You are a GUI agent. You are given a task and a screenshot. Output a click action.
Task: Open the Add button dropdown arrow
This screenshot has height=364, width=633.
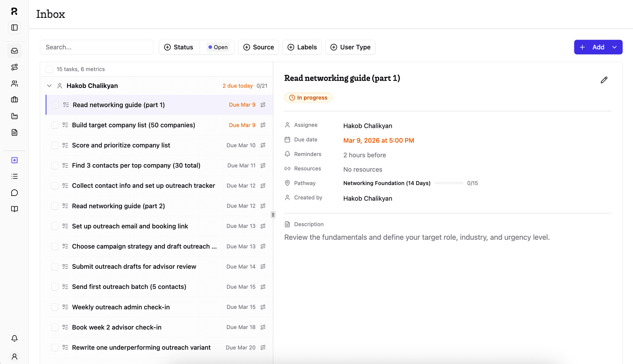coord(615,47)
